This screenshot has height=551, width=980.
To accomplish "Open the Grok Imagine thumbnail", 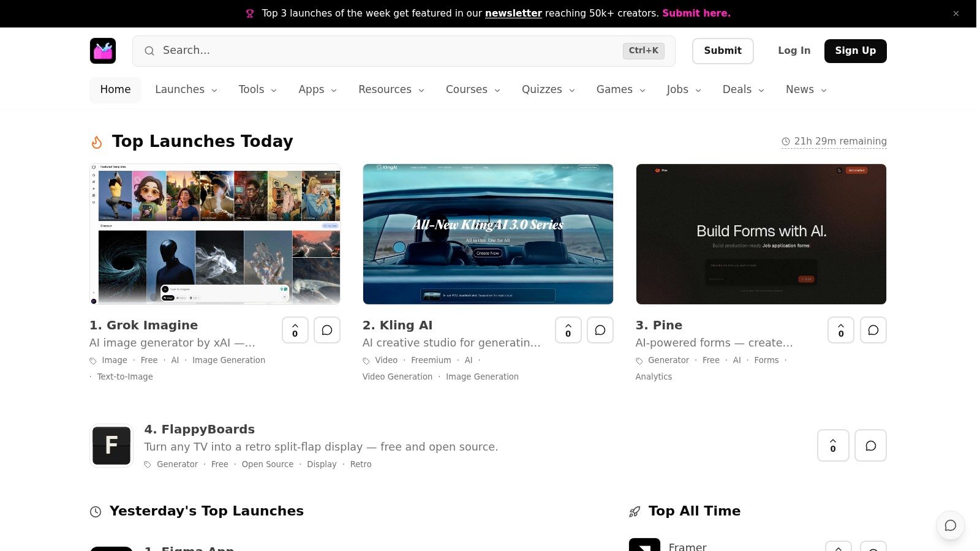I will point(214,234).
